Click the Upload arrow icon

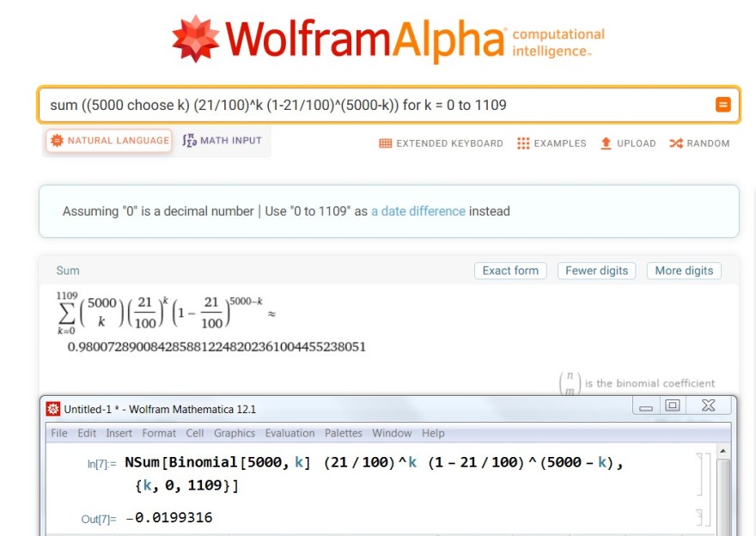(606, 143)
